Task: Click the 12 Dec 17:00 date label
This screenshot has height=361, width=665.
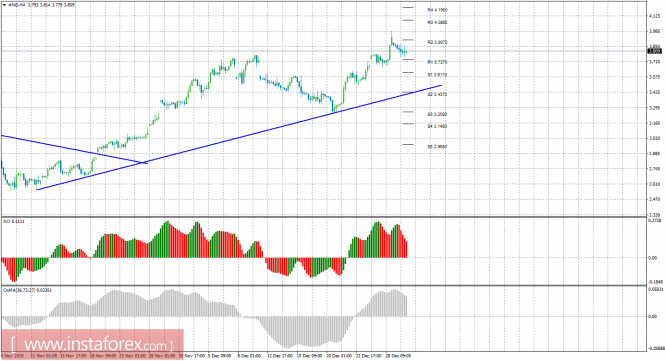Action: click(x=279, y=355)
